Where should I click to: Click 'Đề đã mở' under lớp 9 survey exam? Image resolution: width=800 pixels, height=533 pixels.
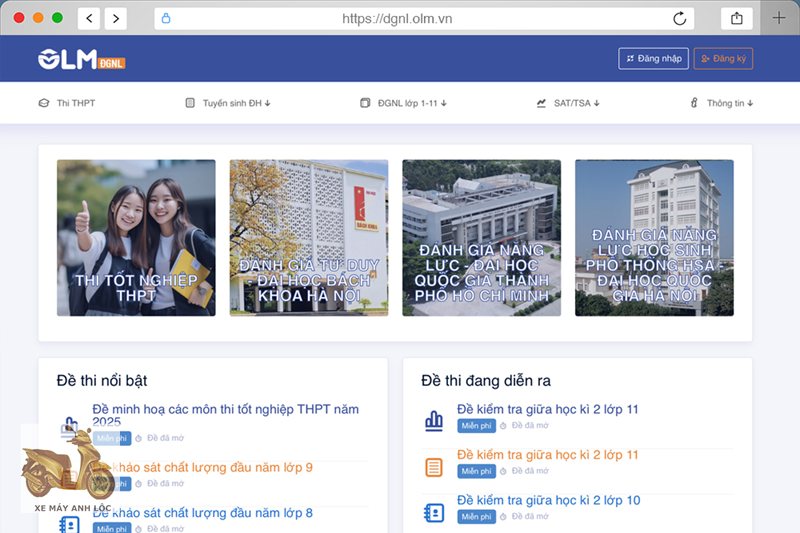pyautogui.click(x=165, y=483)
